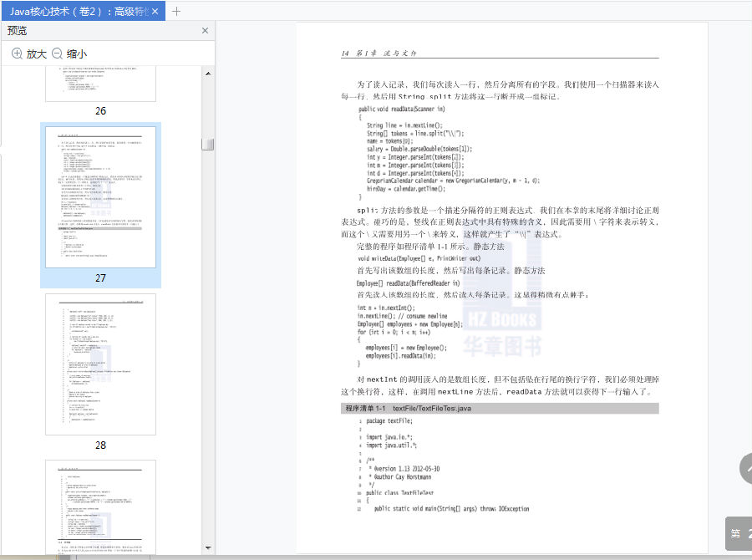
Task: Click the page number label 28
Action: [x=101, y=445]
